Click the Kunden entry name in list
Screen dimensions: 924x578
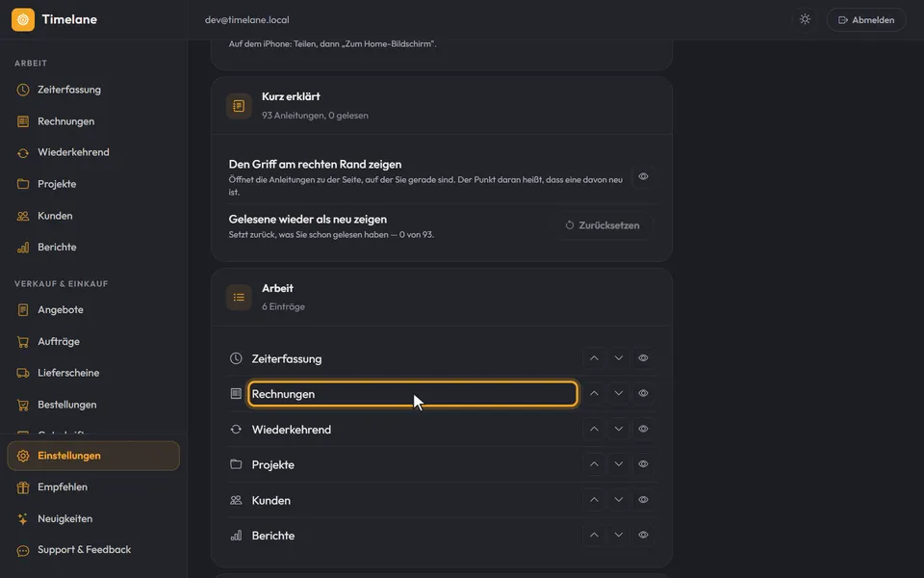pyautogui.click(x=271, y=500)
